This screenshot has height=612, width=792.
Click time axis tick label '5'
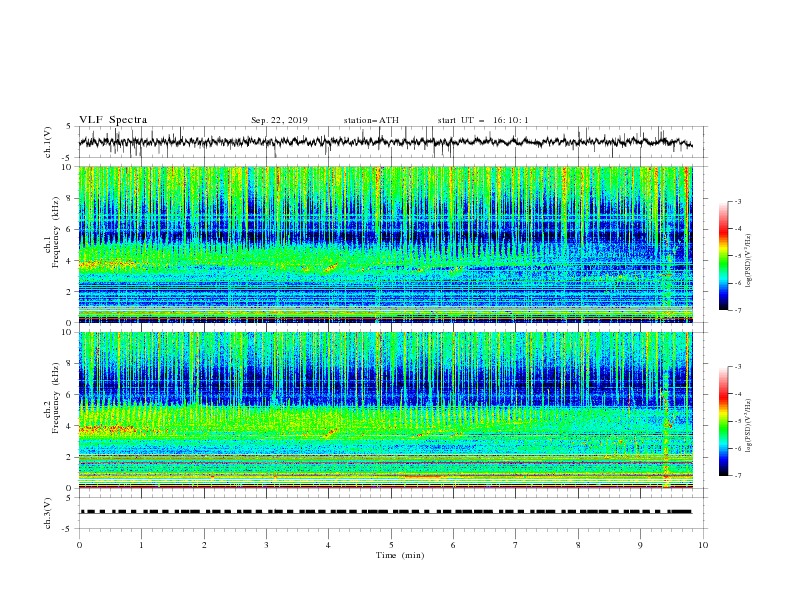[391, 545]
